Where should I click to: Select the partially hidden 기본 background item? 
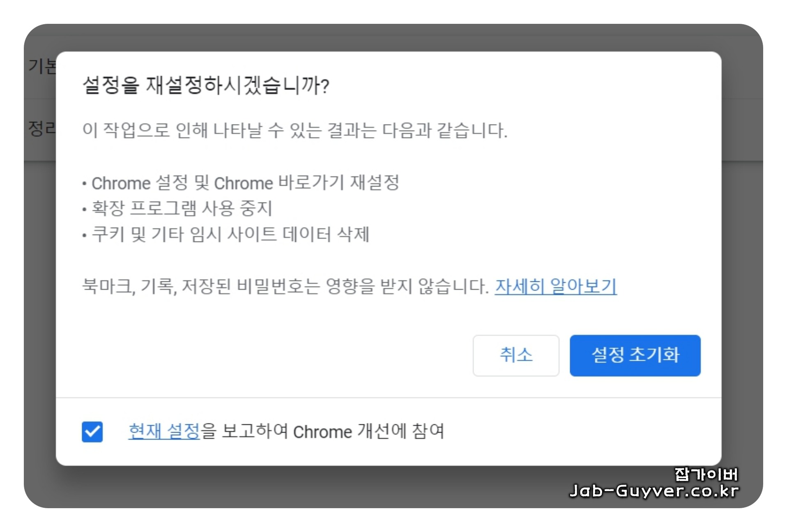pos(41,67)
